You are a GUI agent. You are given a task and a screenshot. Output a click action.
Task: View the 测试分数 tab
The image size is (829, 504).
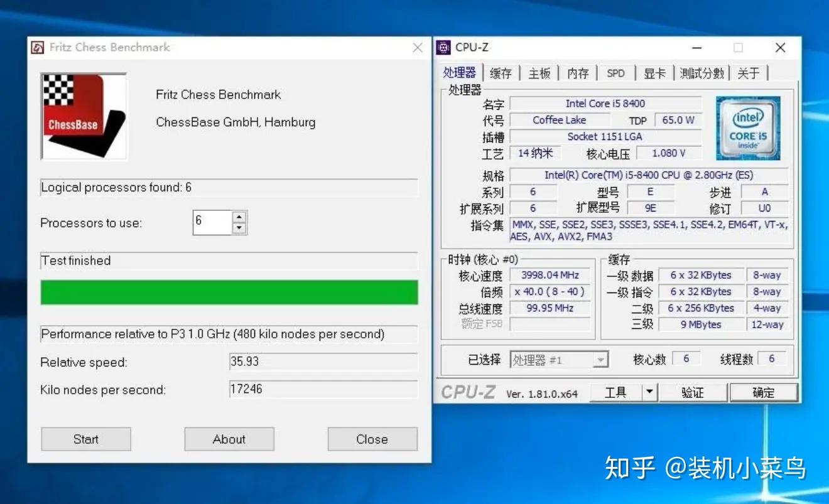[x=701, y=72]
